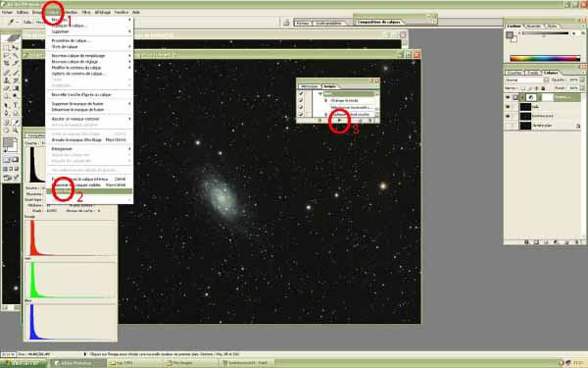This screenshot has height=368, width=588.
Task: Play the selected action in Scripts panel
Action: pos(340,120)
